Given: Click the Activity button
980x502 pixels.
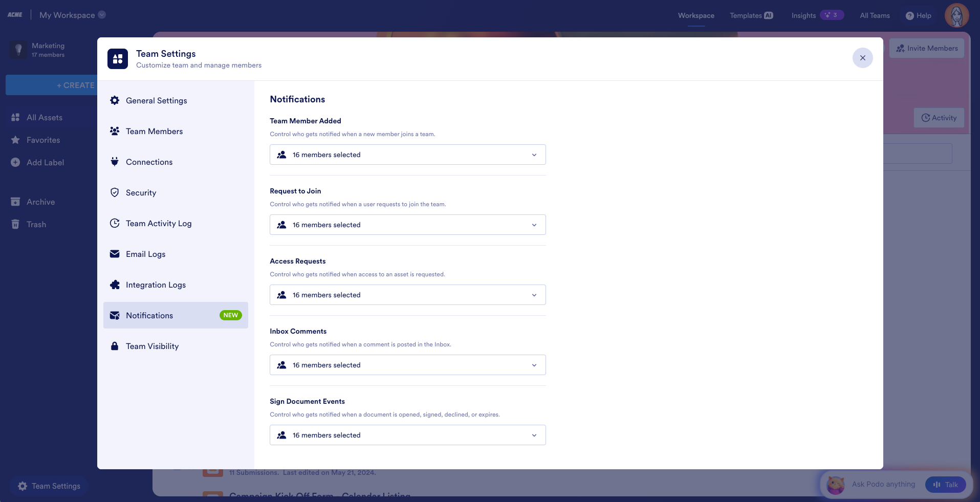Looking at the screenshot, I should tap(939, 118).
